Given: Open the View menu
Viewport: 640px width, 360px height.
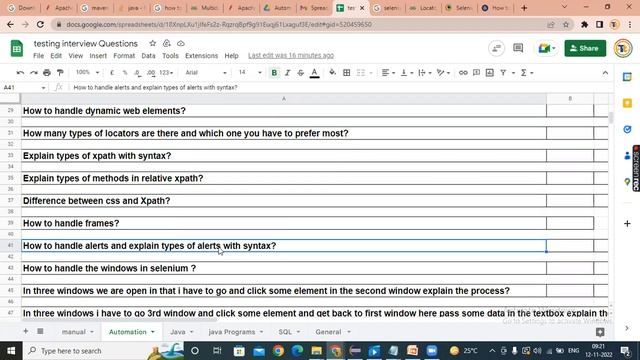Looking at the screenshot, I should (76, 56).
